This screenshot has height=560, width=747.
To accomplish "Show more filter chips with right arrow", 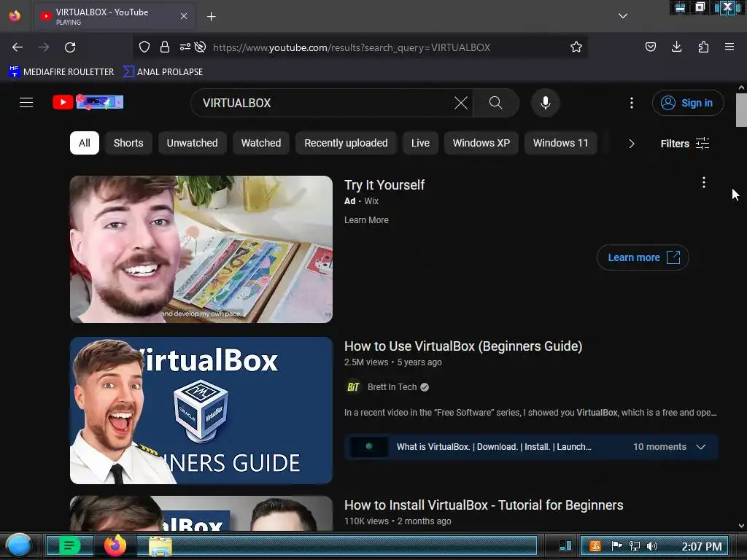I will (631, 144).
